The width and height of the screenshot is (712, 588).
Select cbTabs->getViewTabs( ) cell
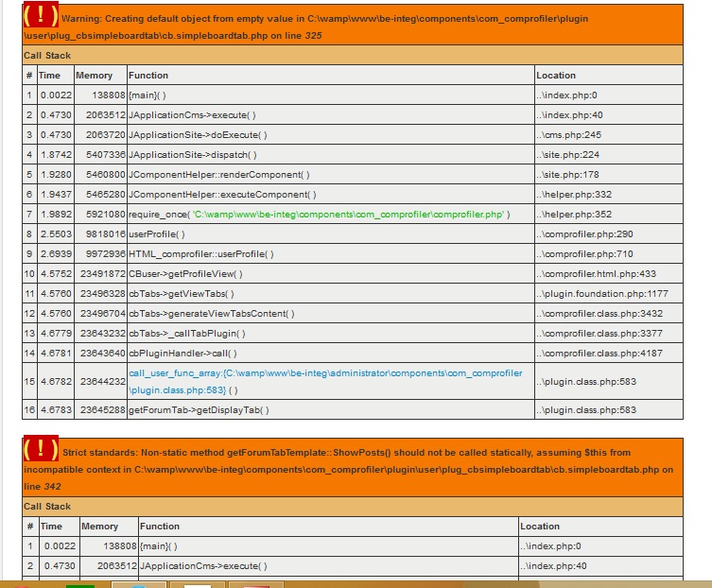(331, 294)
